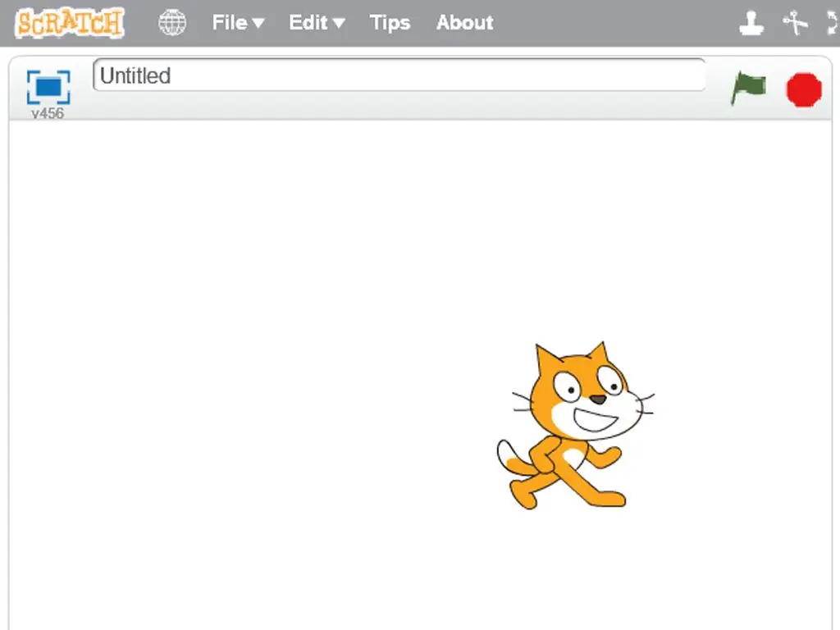Open the Tips menu item
Image resolution: width=840 pixels, height=630 pixels.
tap(390, 22)
